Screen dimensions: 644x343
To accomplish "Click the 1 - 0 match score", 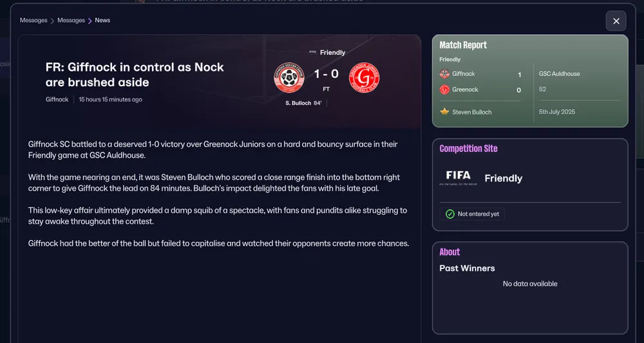I will click(326, 75).
